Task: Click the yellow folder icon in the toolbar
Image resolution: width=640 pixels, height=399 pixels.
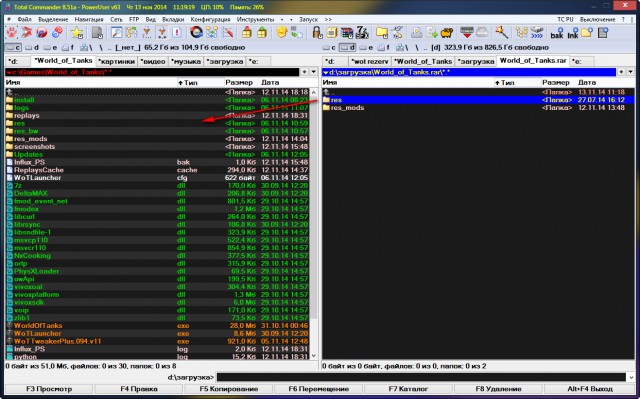Action: (x=382, y=33)
